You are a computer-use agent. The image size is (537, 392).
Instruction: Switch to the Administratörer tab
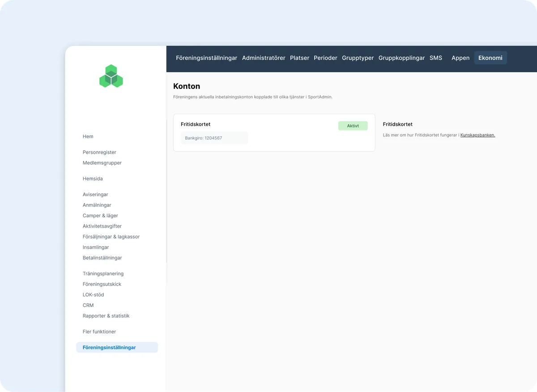264,58
